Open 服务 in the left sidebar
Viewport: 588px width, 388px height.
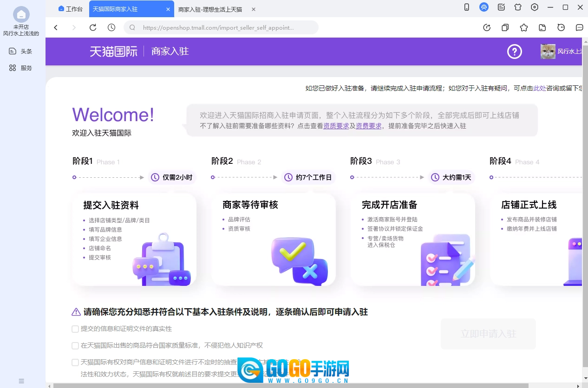(x=21, y=68)
